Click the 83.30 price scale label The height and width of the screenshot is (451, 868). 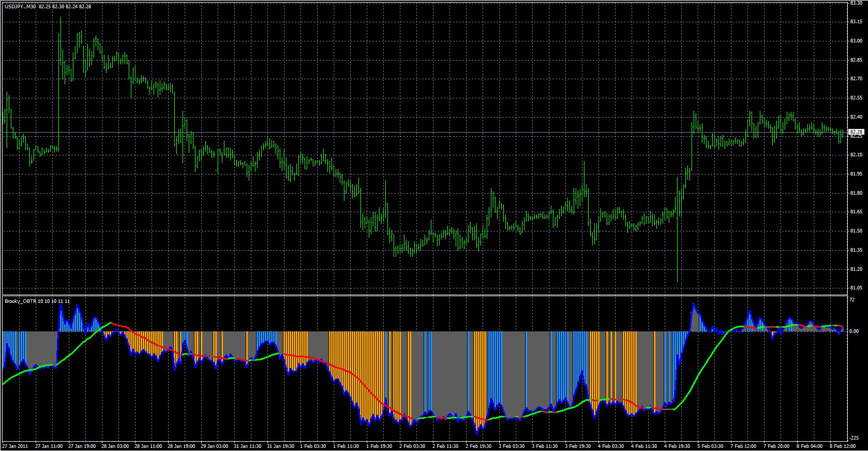(856, 3)
